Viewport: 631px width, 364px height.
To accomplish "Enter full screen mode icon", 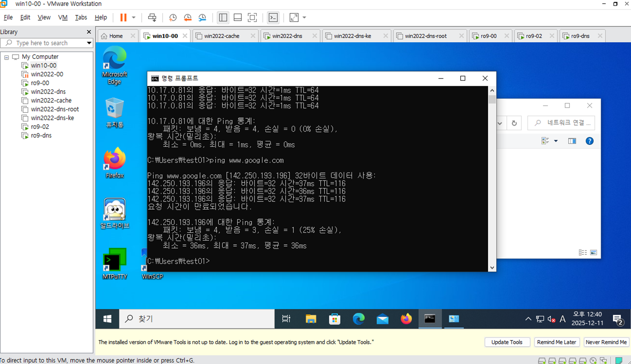I will [x=252, y=17].
